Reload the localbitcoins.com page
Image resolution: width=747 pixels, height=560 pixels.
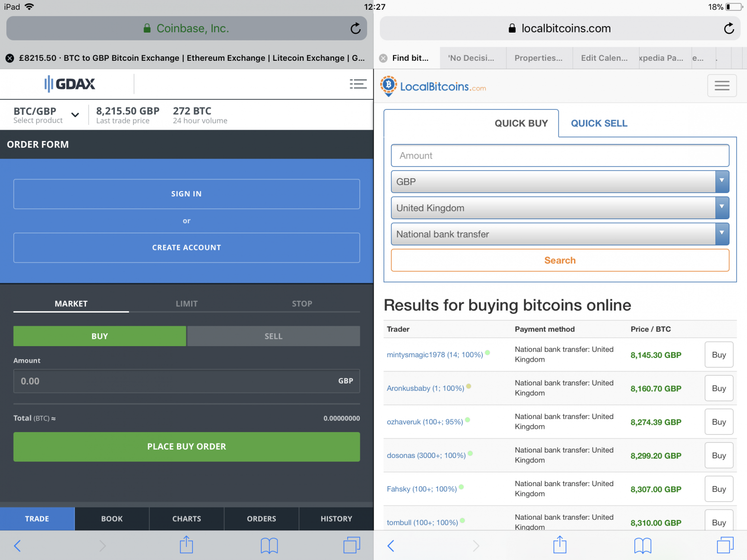pos(729,29)
